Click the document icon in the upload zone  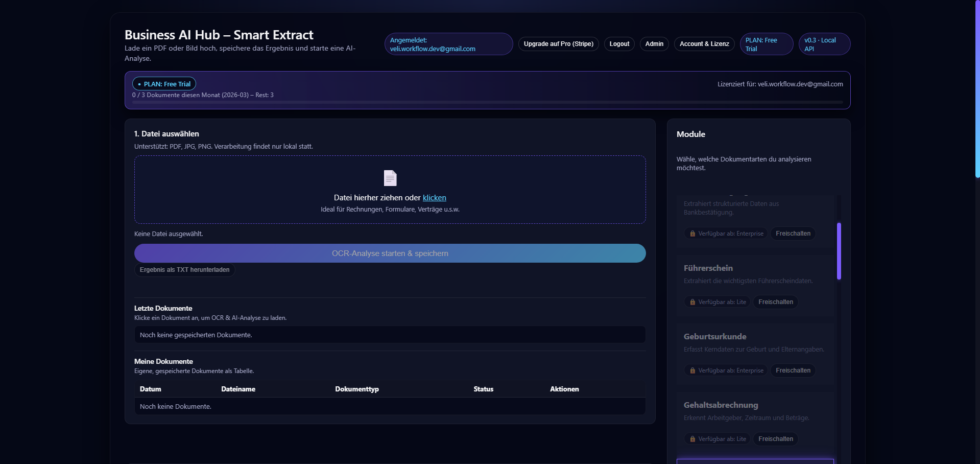390,178
